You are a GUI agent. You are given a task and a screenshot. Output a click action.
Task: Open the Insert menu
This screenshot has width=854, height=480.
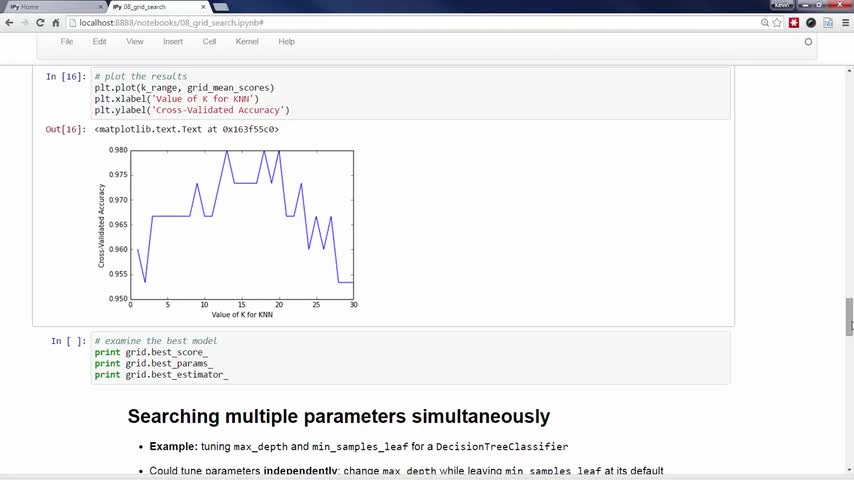tap(173, 41)
